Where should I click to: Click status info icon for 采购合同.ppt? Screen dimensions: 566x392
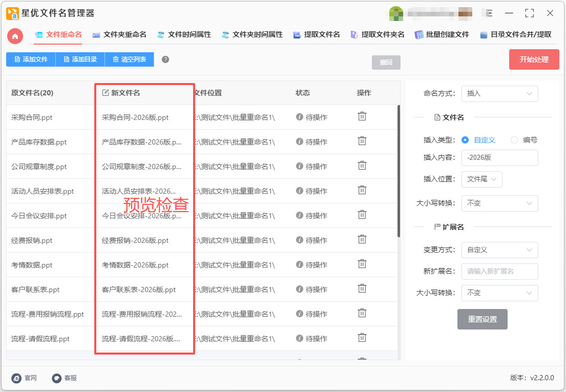299,117
